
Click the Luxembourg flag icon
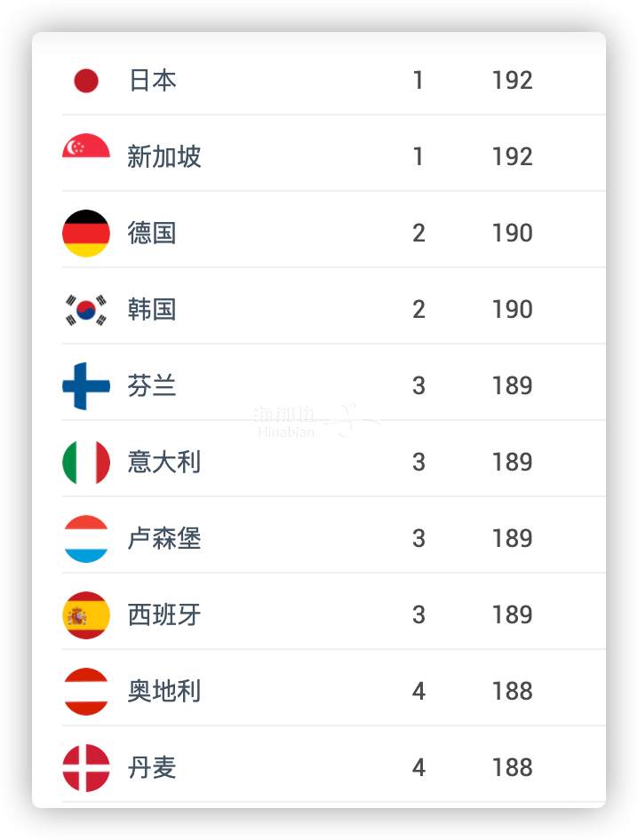(86, 539)
